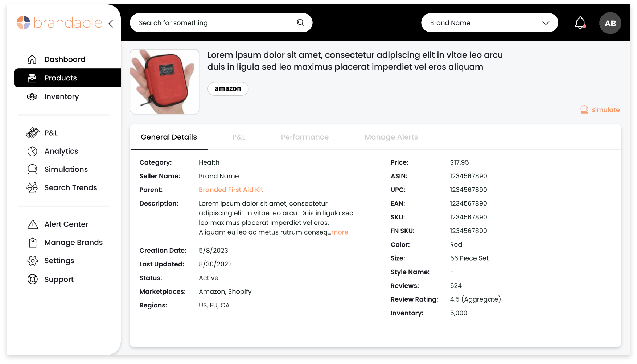Expand the description with the more link

pyautogui.click(x=340, y=232)
